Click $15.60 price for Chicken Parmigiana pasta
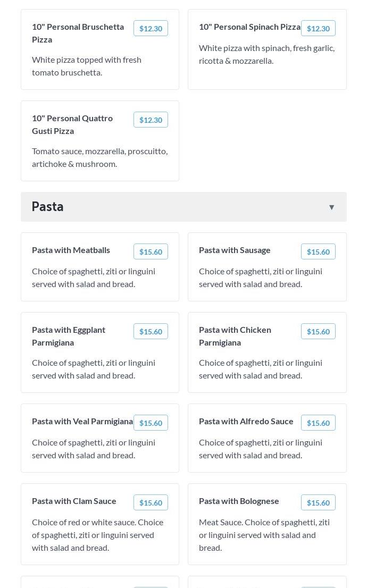This screenshot has height=588, width=367. 318,332
